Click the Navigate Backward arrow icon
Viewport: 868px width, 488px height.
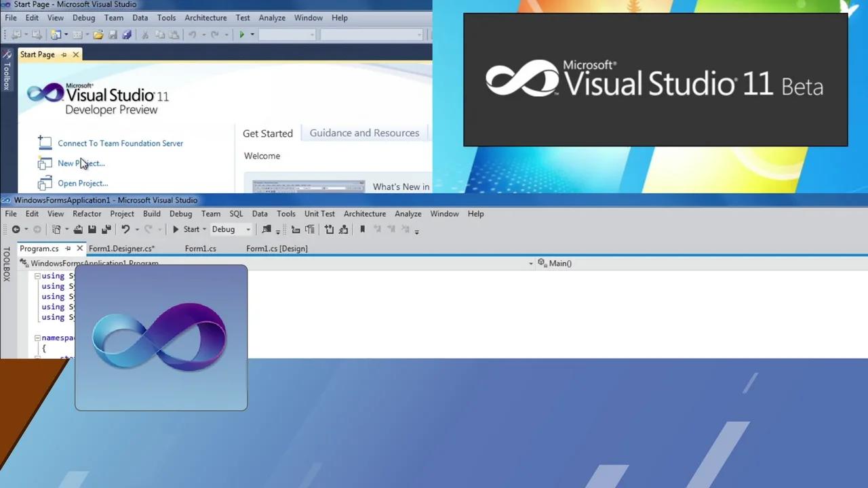tap(16, 229)
